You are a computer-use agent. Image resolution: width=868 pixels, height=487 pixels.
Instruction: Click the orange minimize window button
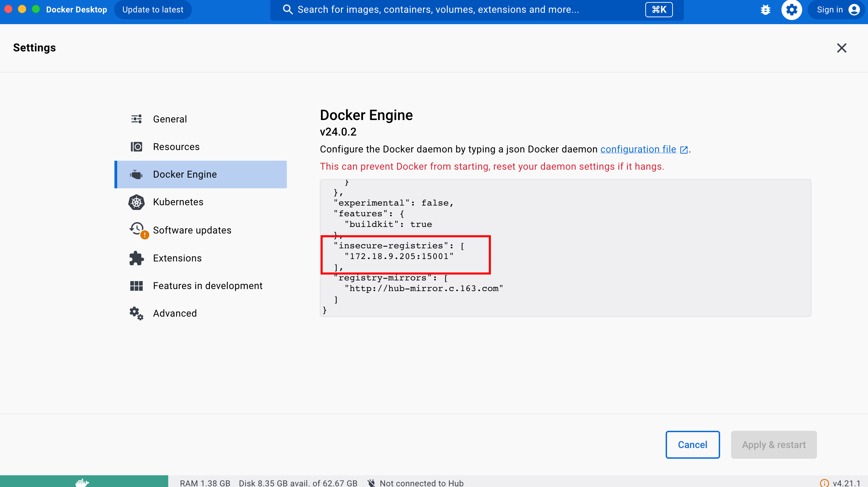click(x=22, y=9)
